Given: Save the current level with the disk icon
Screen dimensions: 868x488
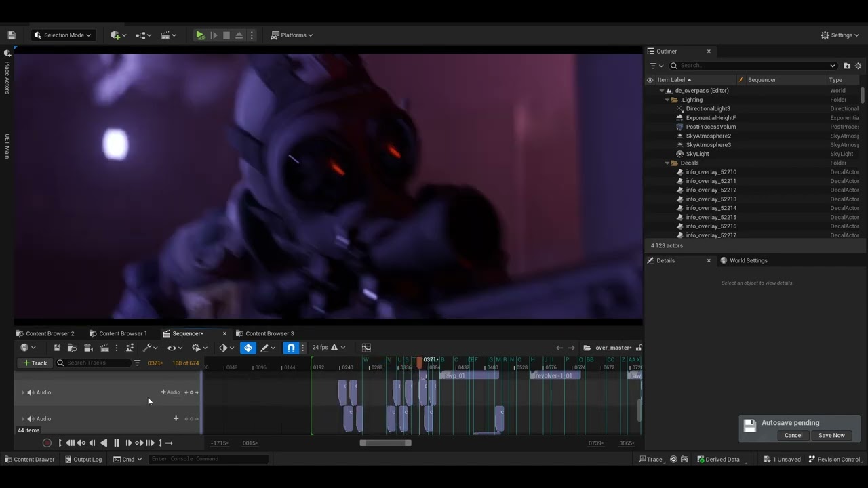Looking at the screenshot, I should (x=12, y=35).
